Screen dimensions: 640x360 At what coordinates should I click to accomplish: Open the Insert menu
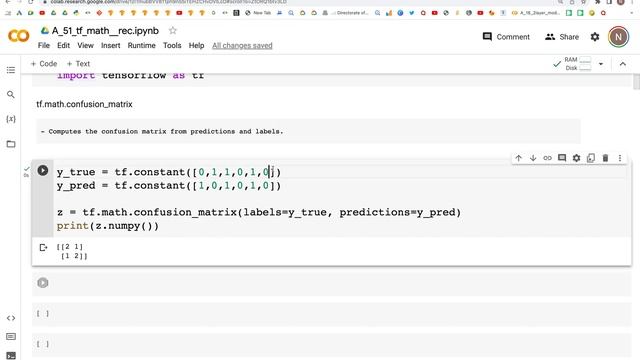tap(111, 45)
